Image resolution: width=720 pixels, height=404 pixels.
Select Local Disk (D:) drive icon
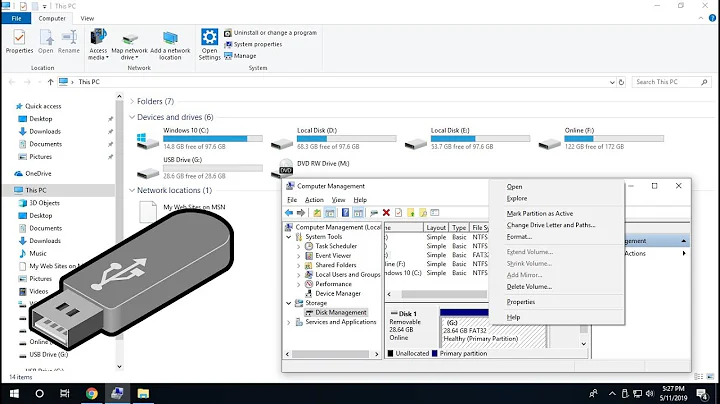pyautogui.click(x=282, y=143)
